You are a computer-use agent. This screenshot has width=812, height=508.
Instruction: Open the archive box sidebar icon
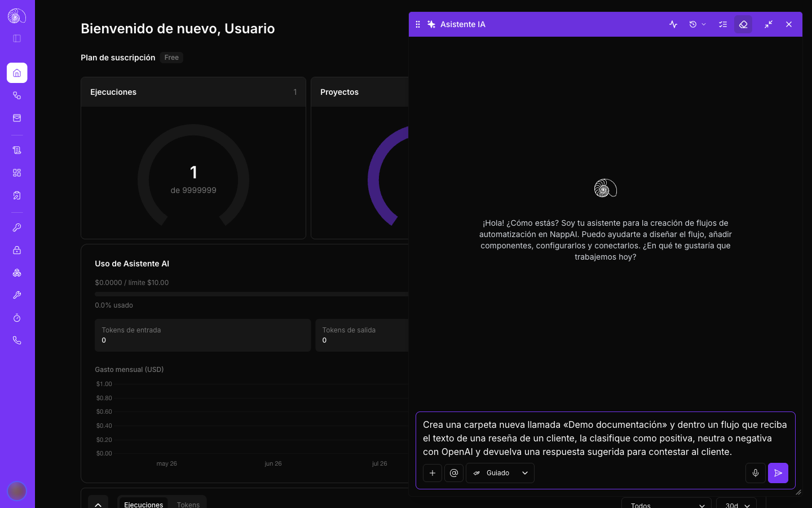point(17,118)
